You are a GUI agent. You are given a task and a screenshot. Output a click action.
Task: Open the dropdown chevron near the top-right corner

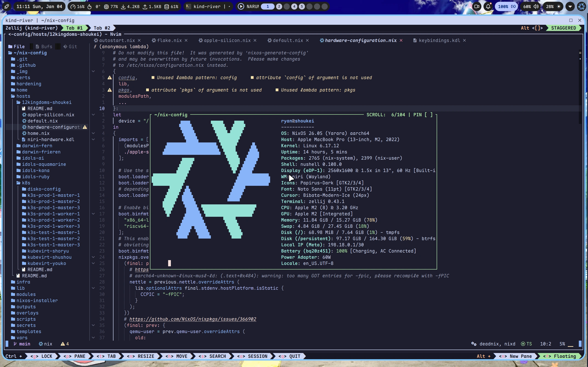pos(570,7)
